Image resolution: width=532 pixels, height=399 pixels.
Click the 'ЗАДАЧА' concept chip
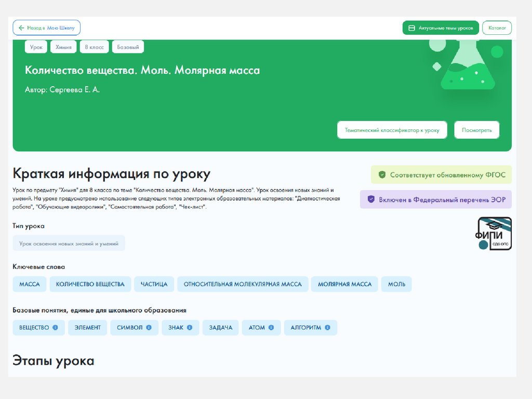220,327
